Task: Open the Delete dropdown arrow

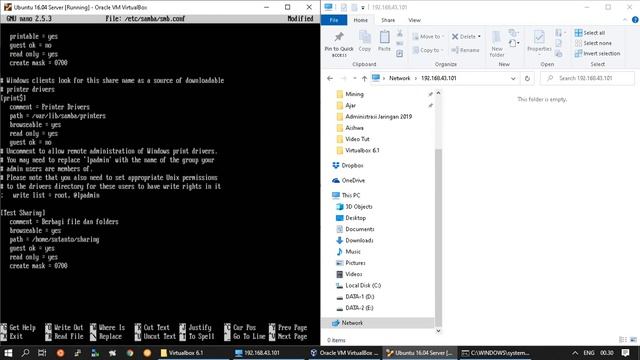Action: [x=479, y=37]
